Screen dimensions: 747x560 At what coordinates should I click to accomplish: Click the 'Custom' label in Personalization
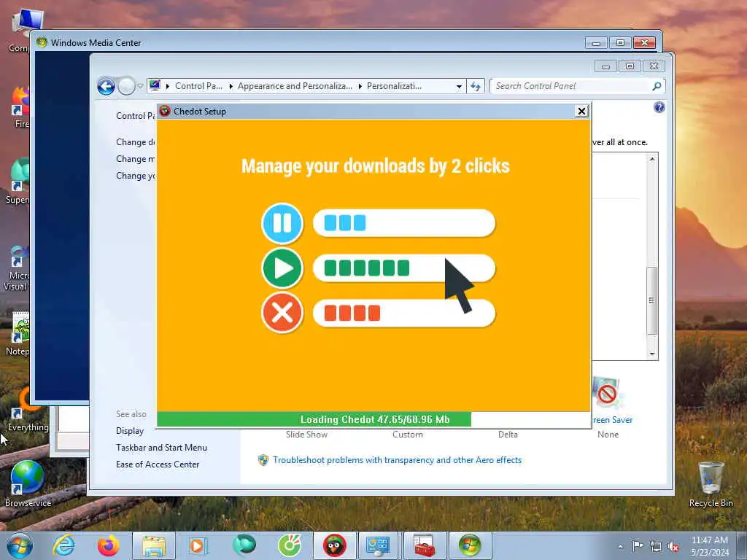tap(408, 435)
